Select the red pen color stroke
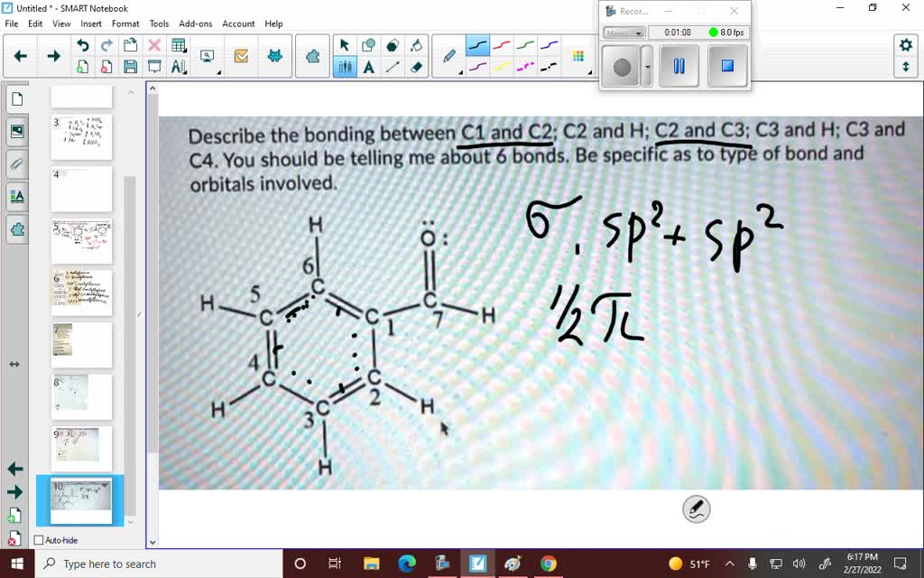Screen dimensions: 924x578 pos(502,43)
